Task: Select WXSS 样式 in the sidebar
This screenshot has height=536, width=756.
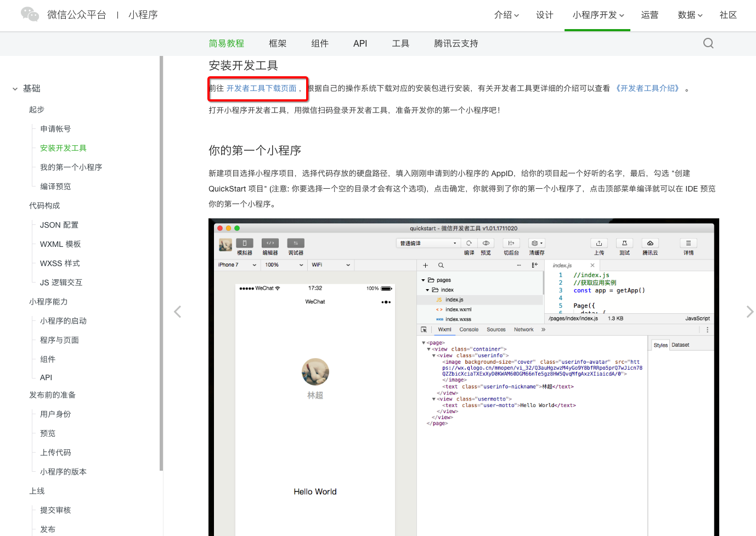Action: [x=60, y=263]
